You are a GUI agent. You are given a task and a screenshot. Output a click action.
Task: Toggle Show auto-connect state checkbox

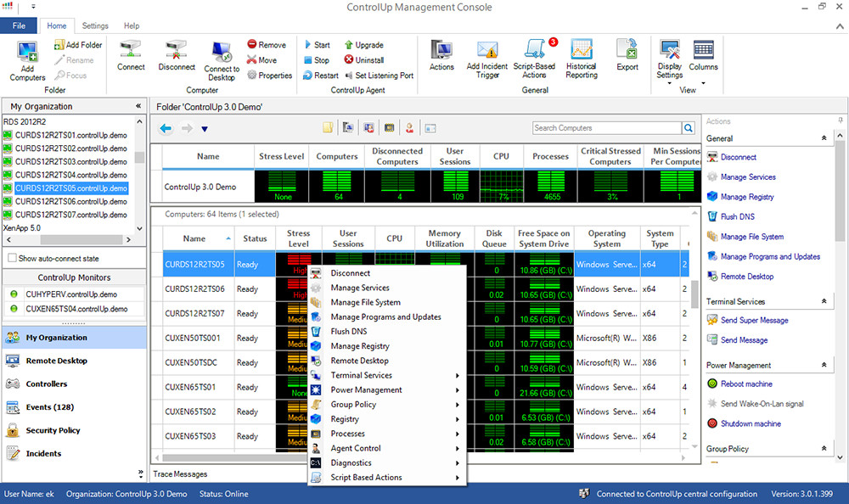click(12, 258)
